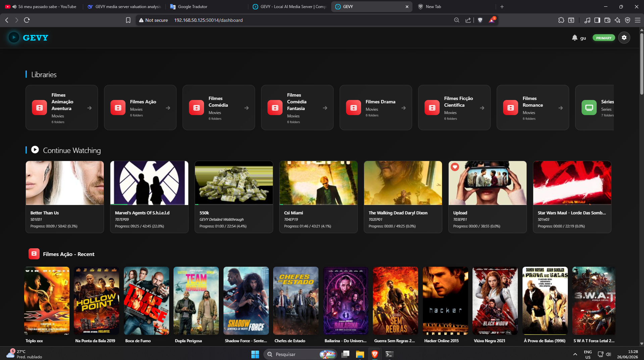Open a new browser tab
The image size is (644, 360).
(x=502, y=7)
